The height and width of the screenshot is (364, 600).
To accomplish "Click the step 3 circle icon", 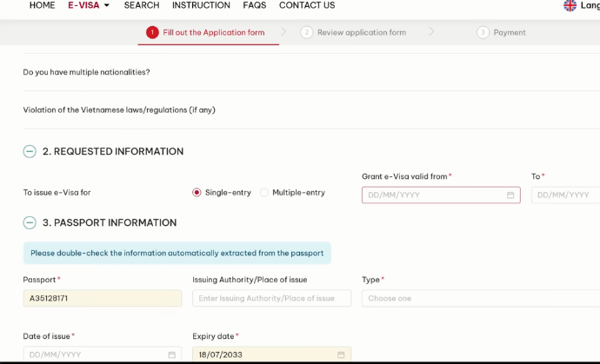I will tap(483, 32).
